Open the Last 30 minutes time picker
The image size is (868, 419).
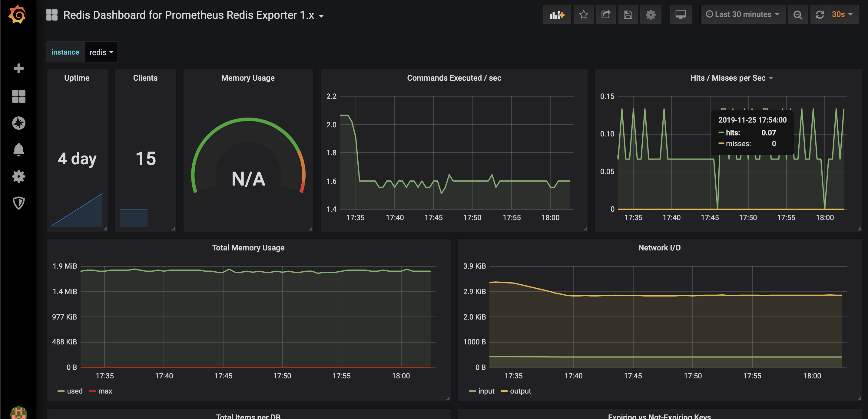(x=743, y=15)
